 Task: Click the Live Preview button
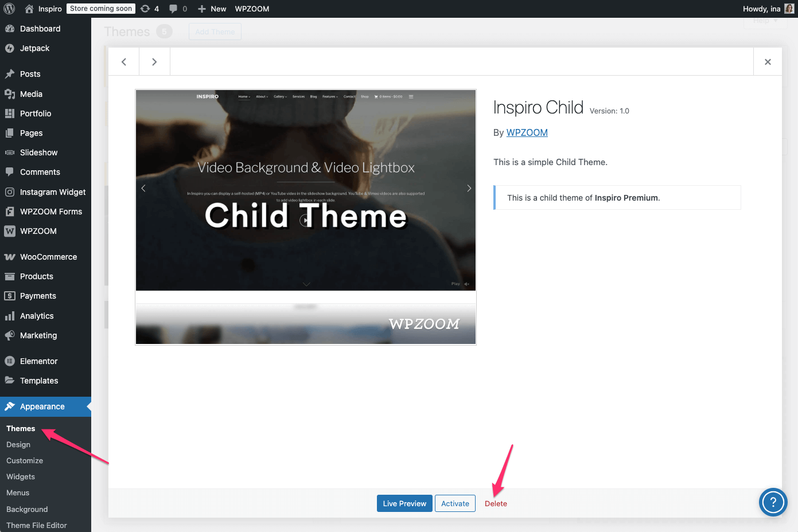(x=404, y=503)
